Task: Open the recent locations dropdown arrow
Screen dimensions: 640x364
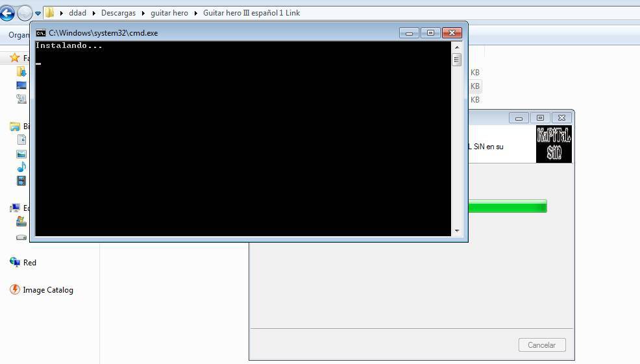Action: pos(38,14)
